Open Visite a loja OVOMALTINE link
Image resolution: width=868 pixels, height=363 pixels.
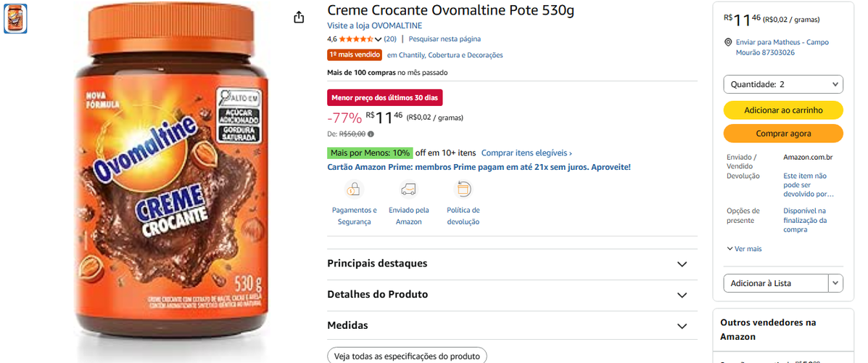coord(375,25)
